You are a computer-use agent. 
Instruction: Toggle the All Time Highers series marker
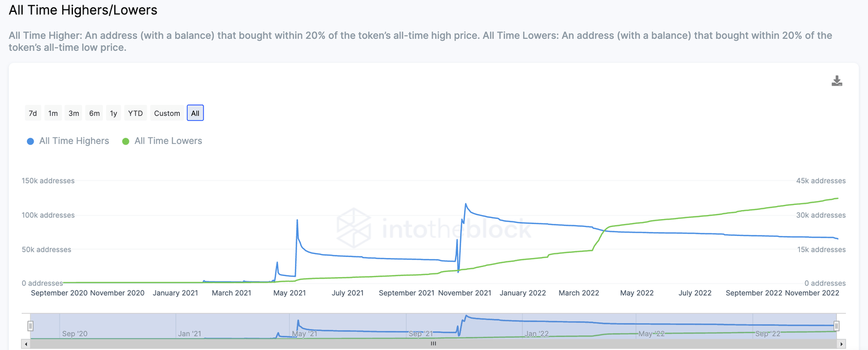coord(31,141)
